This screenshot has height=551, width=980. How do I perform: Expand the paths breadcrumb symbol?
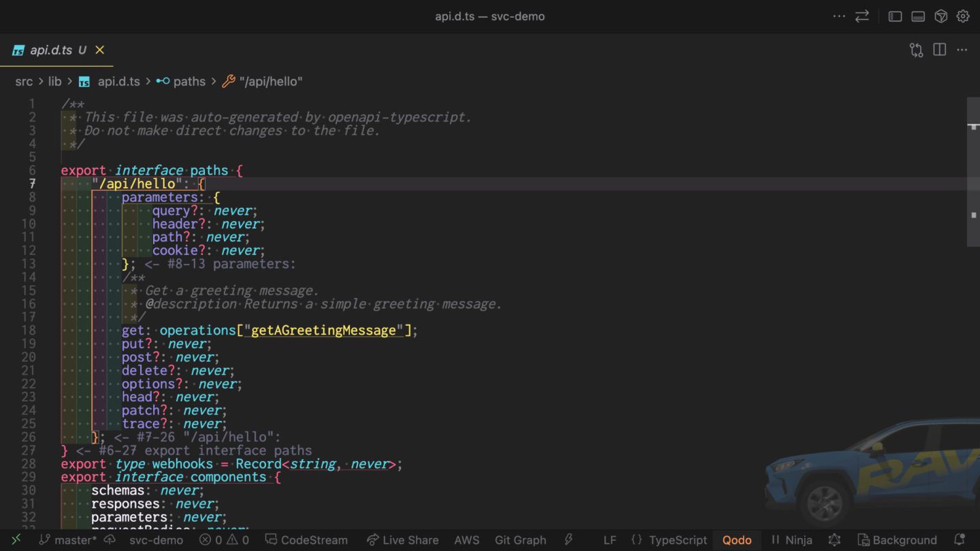coord(189,82)
